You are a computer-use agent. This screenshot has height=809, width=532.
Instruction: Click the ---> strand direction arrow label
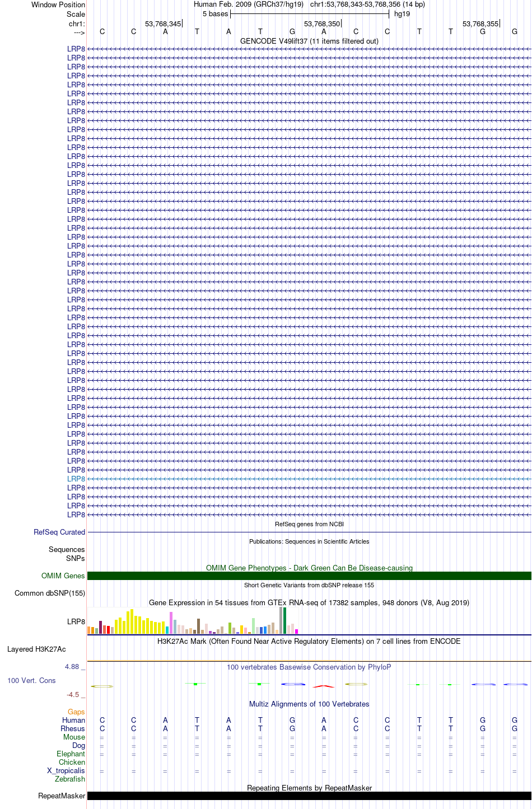(x=79, y=33)
